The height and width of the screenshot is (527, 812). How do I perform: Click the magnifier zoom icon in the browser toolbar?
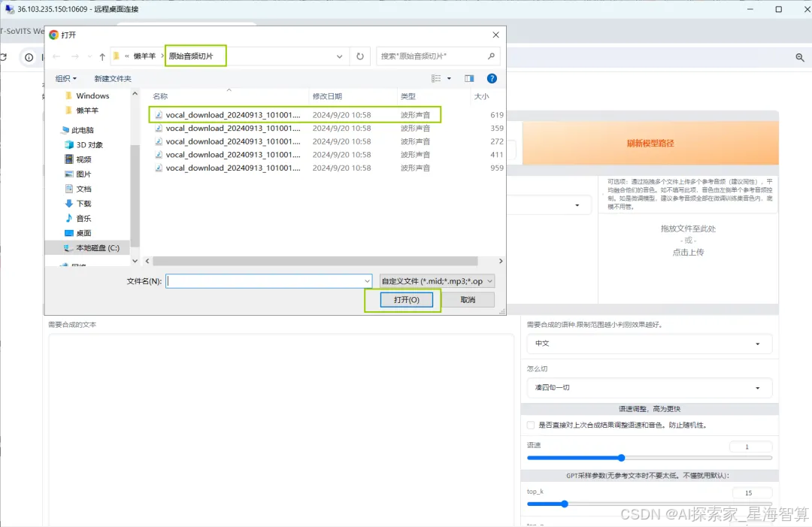[x=799, y=56]
